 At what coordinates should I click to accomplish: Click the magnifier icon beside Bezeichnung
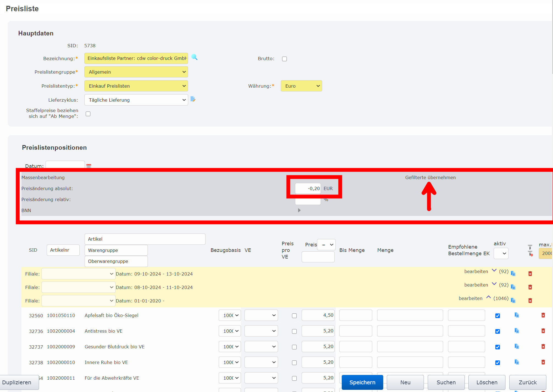tap(194, 57)
